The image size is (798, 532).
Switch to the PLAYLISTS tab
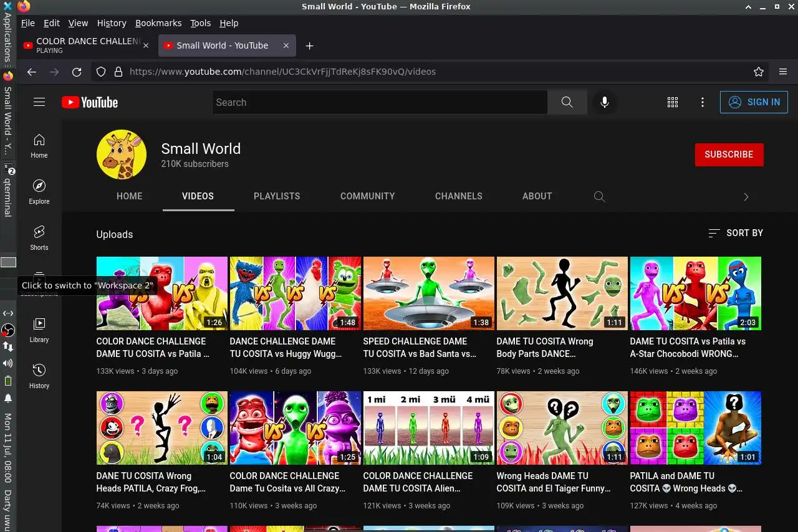277,196
